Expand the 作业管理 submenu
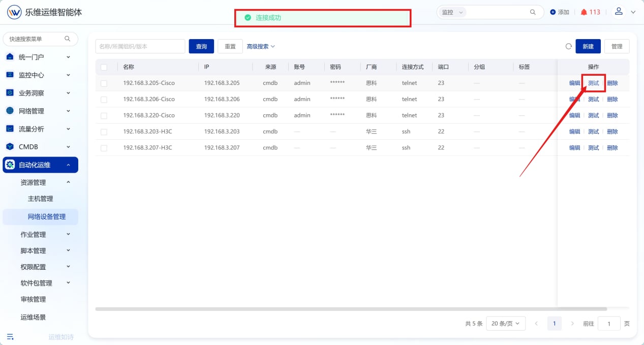Image resolution: width=644 pixels, height=345 pixels. point(68,234)
